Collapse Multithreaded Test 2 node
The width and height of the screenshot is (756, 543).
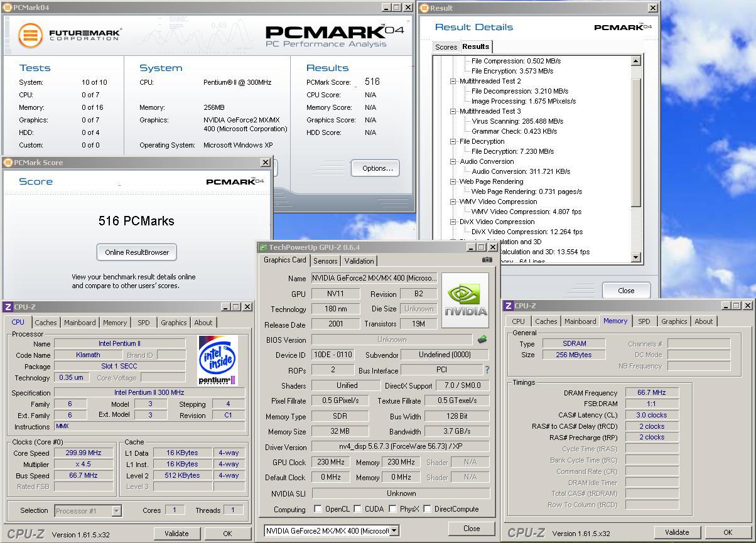(x=453, y=81)
